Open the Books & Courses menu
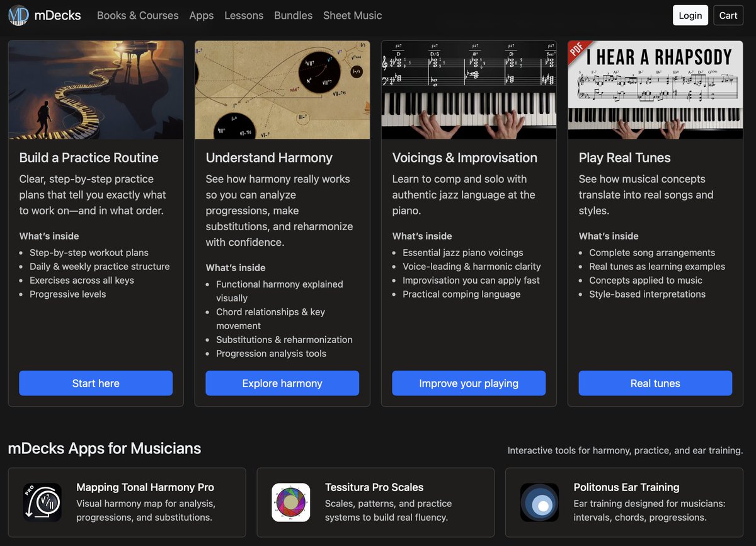 pos(138,15)
